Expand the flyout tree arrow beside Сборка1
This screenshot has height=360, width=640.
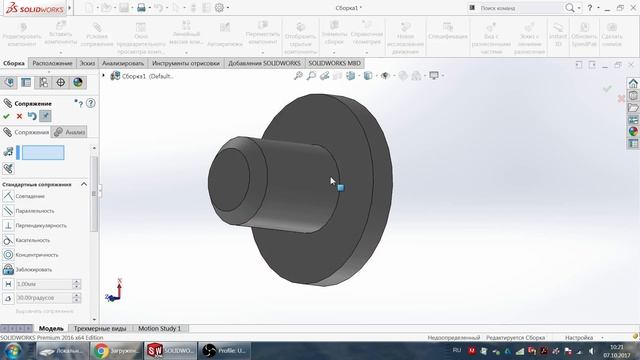pyautogui.click(x=104, y=76)
